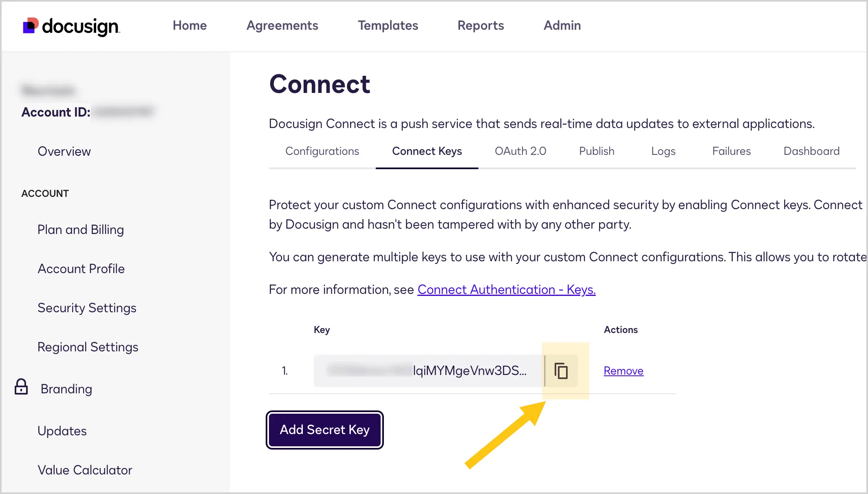Viewport: 868px width, 494px height.
Task: Open Templates in the top navigation
Action: coord(388,25)
